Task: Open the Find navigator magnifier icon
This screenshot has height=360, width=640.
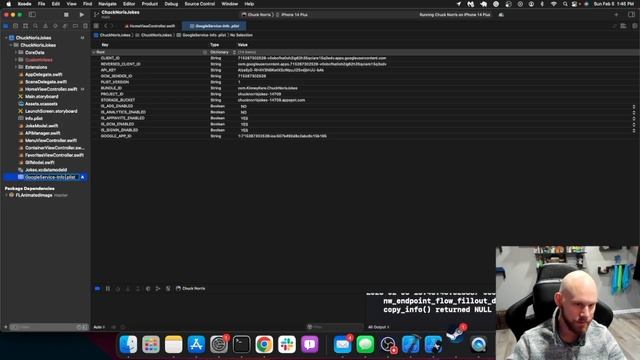Action: tap(36, 26)
